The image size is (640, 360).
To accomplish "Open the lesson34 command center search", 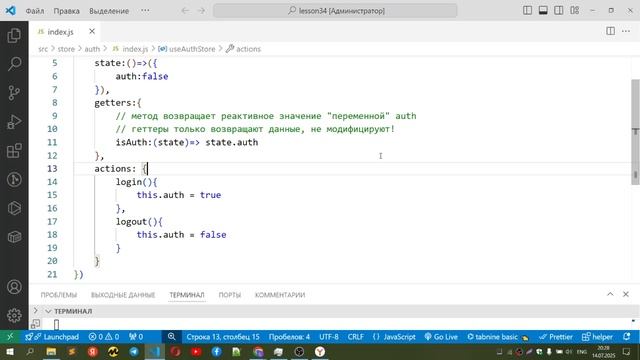I will 335,11.
